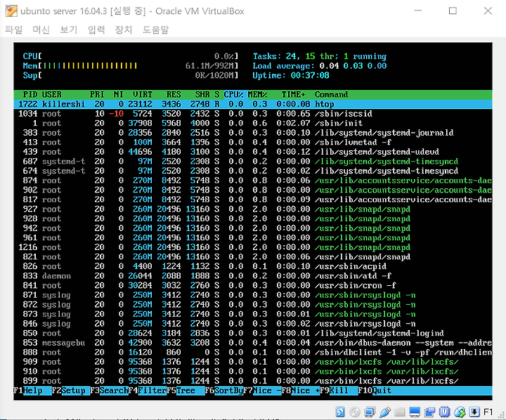Select the snapd row with PID 927
The height and width of the screenshot is (420, 506).
pos(253,209)
